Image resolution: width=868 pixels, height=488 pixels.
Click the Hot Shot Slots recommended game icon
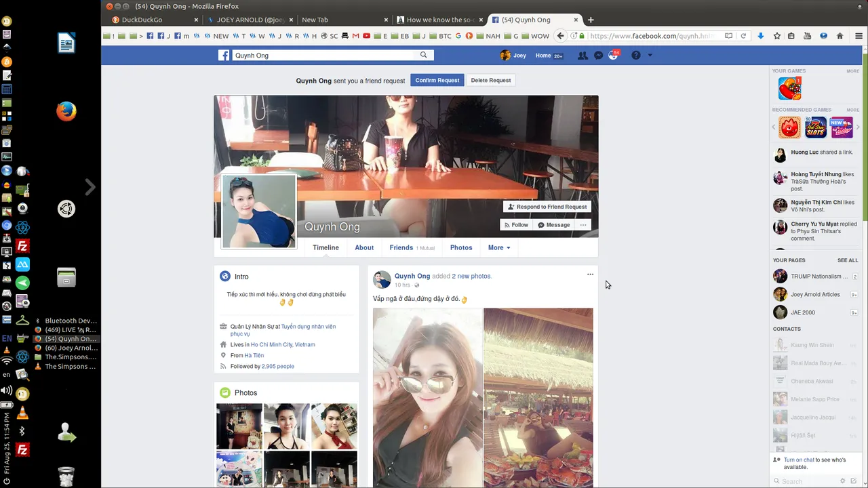pyautogui.click(x=816, y=127)
